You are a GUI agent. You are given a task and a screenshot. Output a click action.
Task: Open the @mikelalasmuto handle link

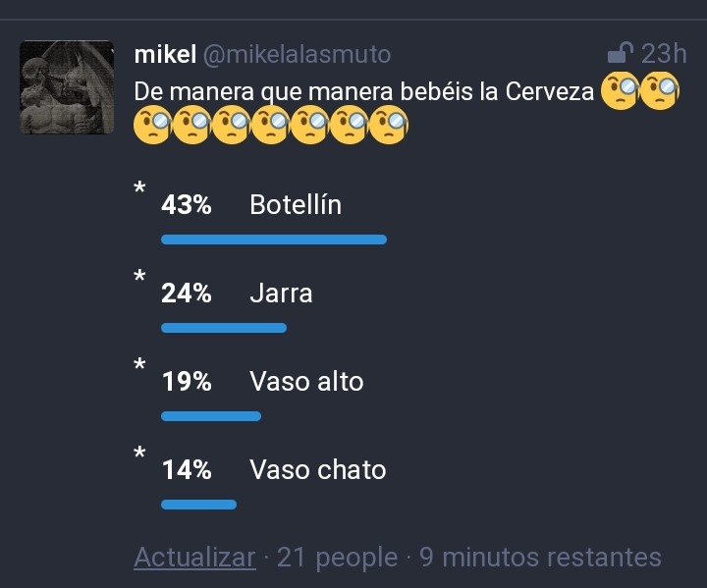click(297, 54)
